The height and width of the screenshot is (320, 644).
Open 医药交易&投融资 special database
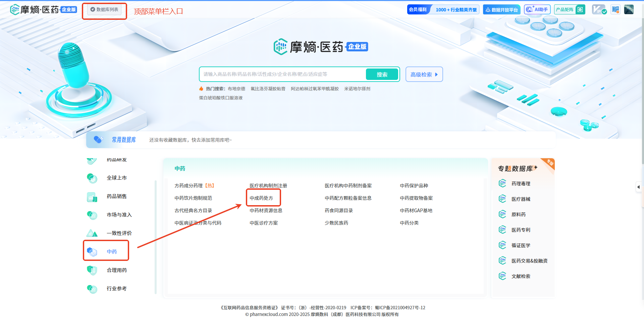pos(529,261)
